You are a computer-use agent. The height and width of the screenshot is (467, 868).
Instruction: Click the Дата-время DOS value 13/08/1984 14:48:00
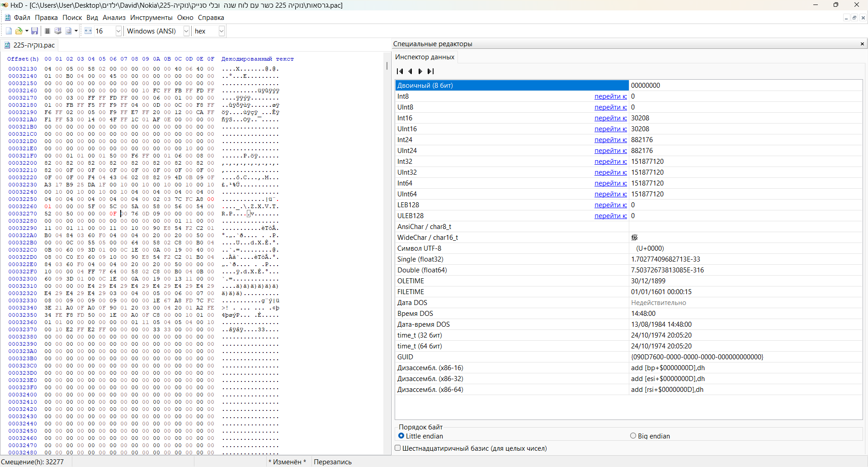point(661,324)
